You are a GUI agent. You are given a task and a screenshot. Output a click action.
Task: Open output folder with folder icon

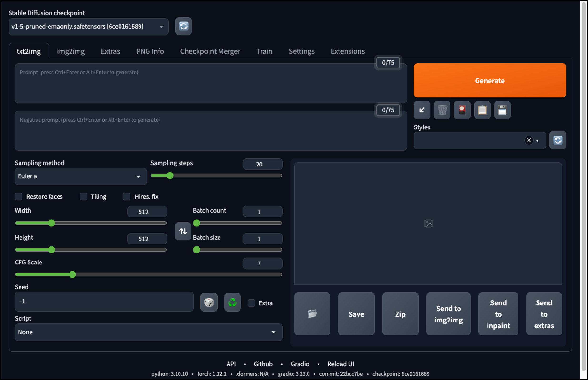coord(312,314)
